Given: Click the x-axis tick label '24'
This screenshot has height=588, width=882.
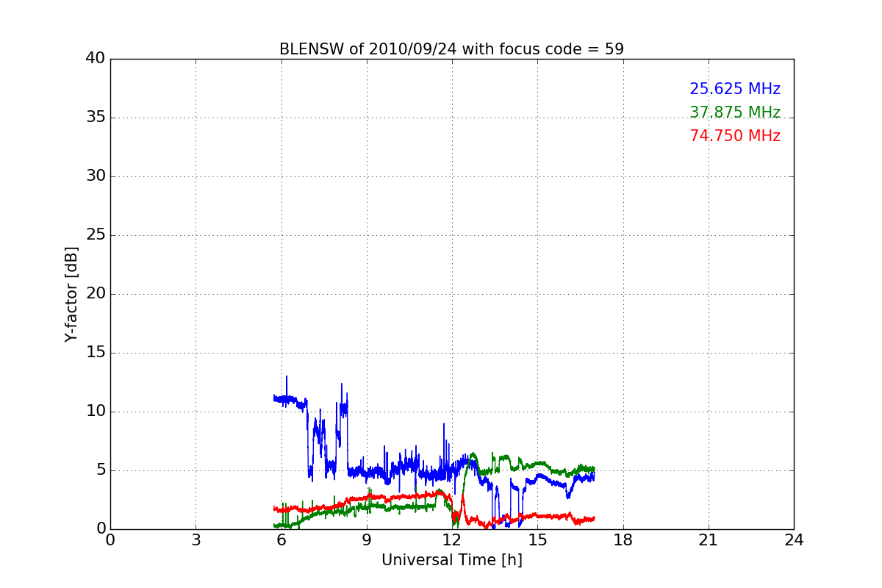Looking at the screenshot, I should tap(794, 540).
